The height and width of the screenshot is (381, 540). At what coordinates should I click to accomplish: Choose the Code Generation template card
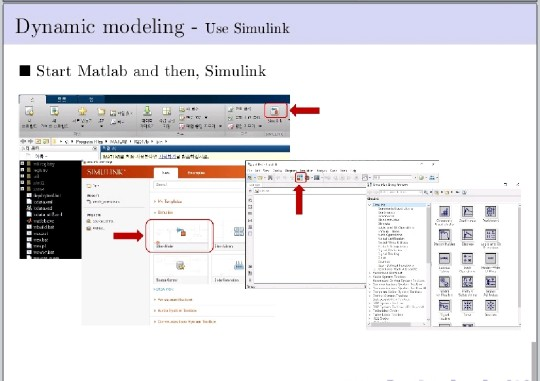pos(228,269)
